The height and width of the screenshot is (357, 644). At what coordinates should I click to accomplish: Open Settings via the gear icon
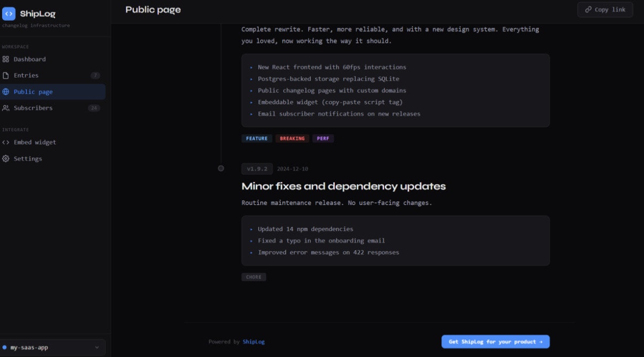6,158
